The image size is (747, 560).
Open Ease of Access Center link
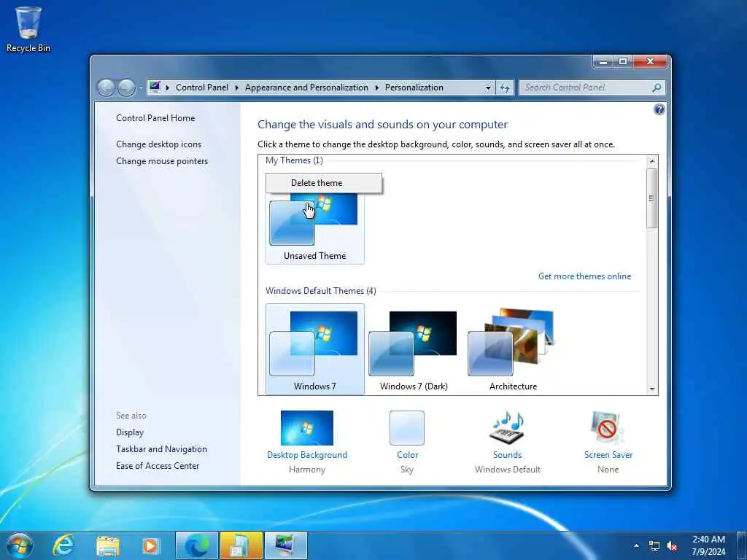click(158, 466)
